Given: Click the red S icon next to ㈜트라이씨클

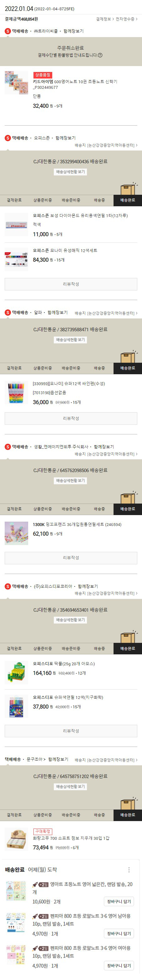Looking at the screenshot, I should click(x=8, y=31).
